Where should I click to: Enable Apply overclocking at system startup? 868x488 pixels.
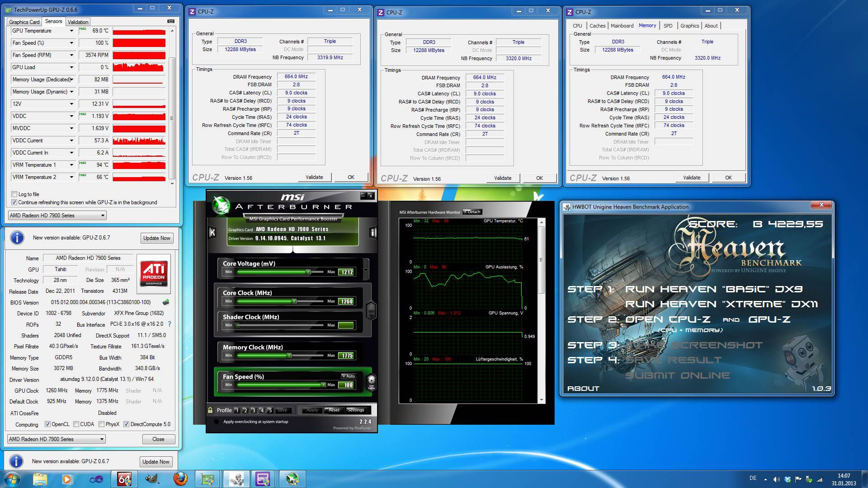coord(217,422)
